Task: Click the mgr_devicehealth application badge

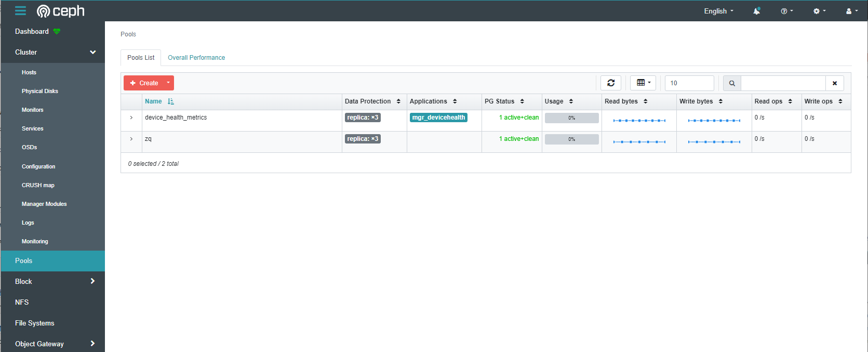Action: tap(438, 118)
